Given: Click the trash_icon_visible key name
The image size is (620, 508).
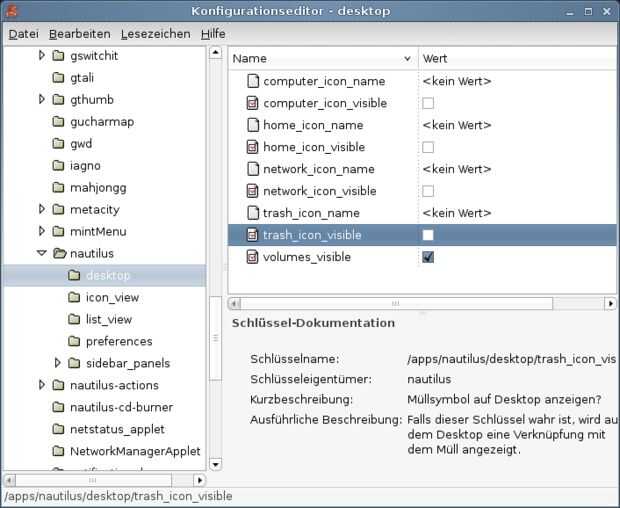Looking at the screenshot, I should pos(312,235).
